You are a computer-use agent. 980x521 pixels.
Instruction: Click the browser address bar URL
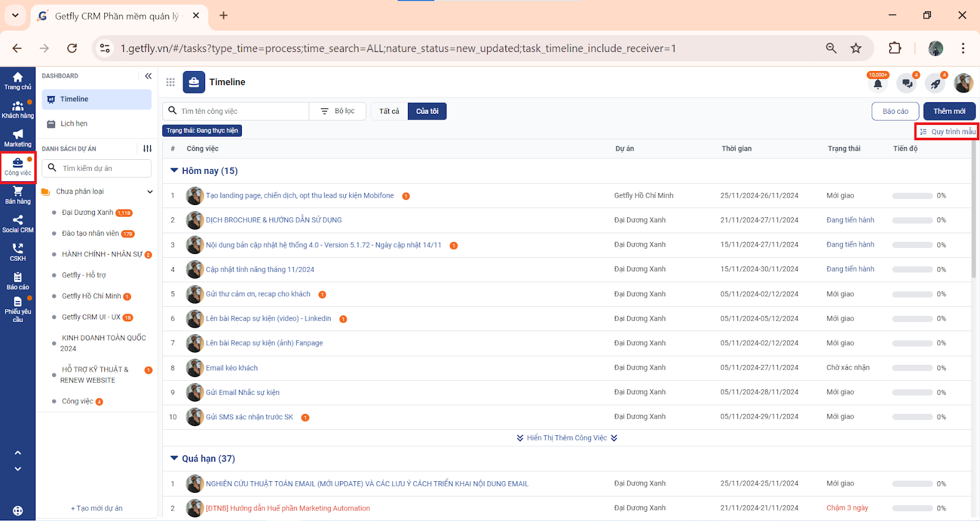pyautogui.click(x=398, y=48)
